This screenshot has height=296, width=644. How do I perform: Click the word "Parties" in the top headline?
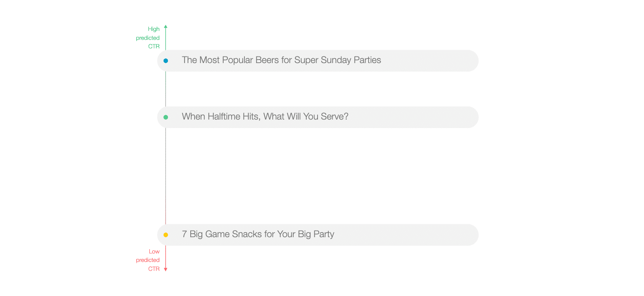[x=367, y=60]
